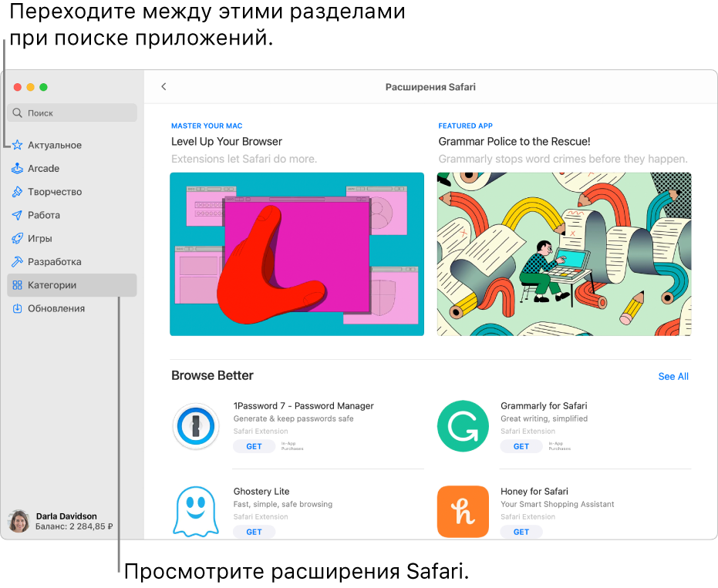Viewport: 718px width, 588px height.
Task: Click Ghostery Lite title text
Action: click(261, 492)
